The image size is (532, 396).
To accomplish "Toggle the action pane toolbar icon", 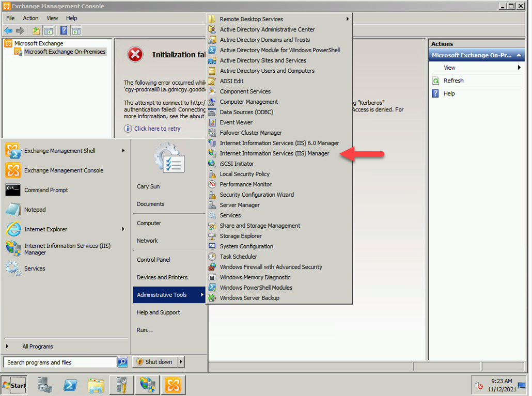I will click(x=76, y=31).
